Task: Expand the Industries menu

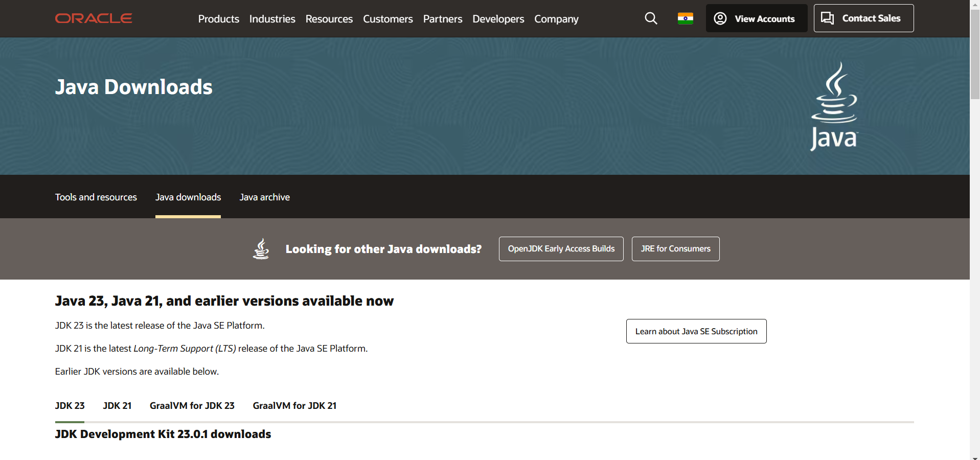Action: point(272,19)
